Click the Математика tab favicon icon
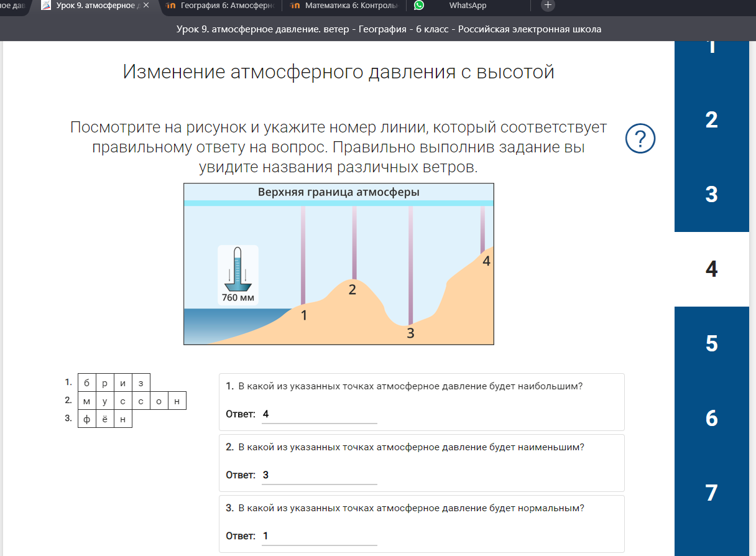756x556 pixels. tap(294, 5)
